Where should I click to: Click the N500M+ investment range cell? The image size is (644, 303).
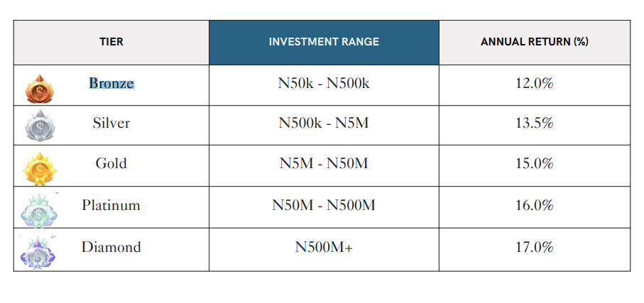coord(324,247)
